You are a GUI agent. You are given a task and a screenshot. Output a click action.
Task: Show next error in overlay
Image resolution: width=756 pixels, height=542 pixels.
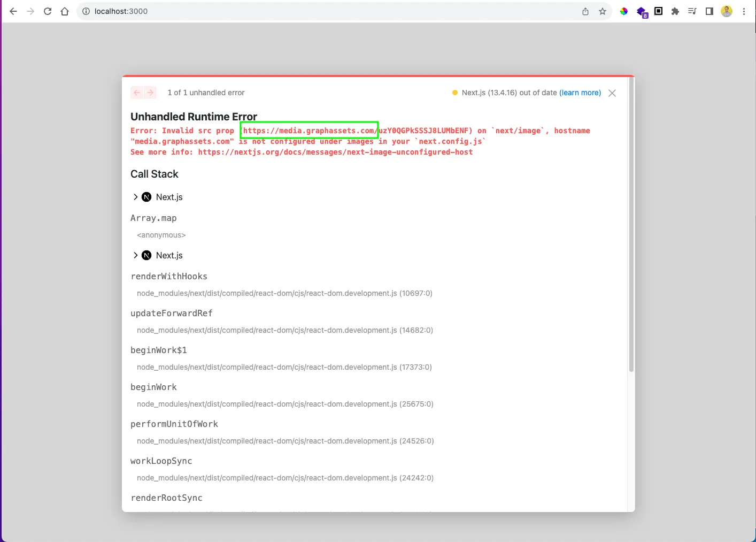click(151, 93)
